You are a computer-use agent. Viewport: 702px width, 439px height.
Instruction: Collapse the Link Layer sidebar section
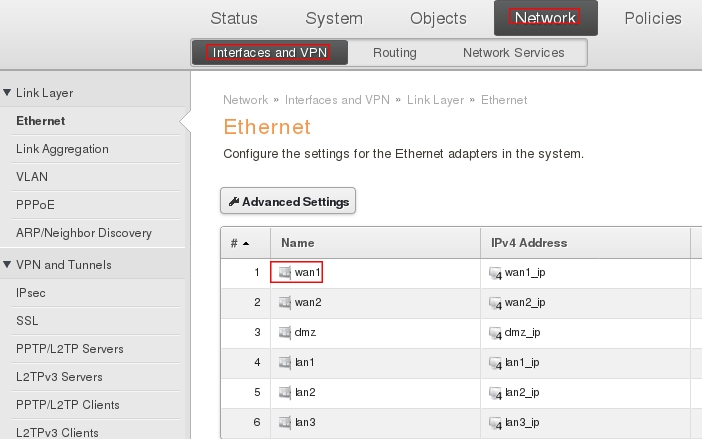pos(8,93)
